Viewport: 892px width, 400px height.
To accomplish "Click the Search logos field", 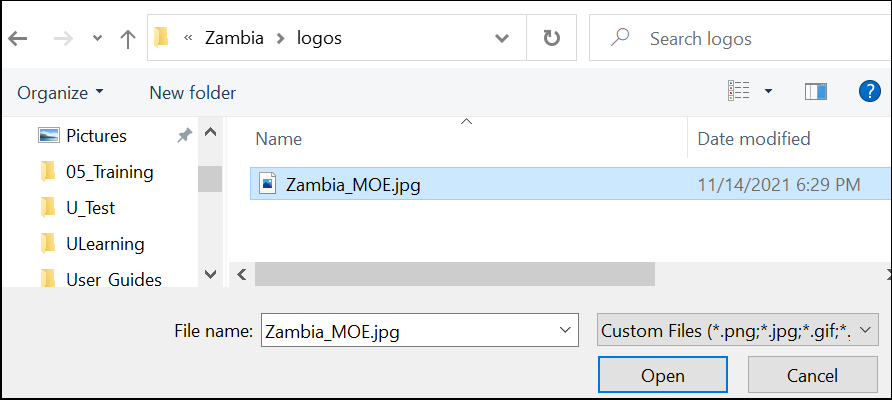I will click(x=740, y=38).
